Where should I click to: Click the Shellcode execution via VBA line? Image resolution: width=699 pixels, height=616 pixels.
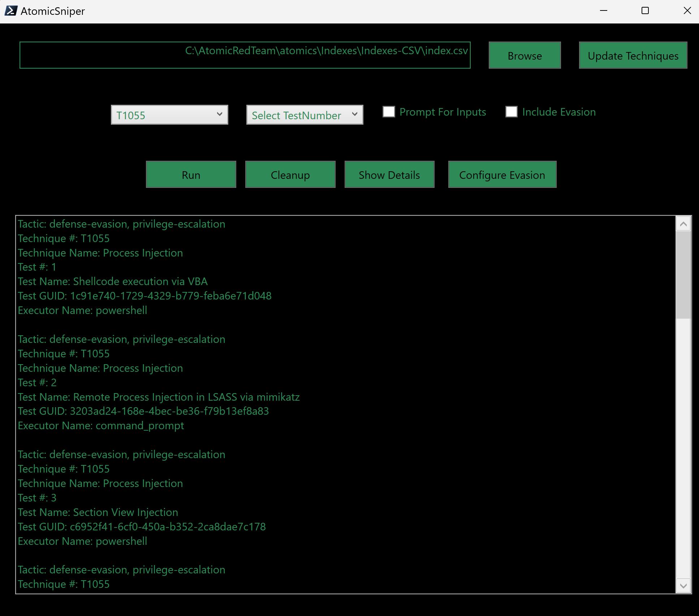point(113,281)
